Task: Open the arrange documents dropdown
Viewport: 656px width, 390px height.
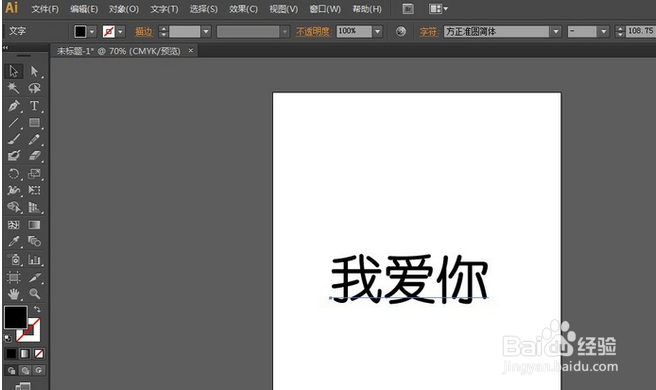Action: (x=438, y=9)
